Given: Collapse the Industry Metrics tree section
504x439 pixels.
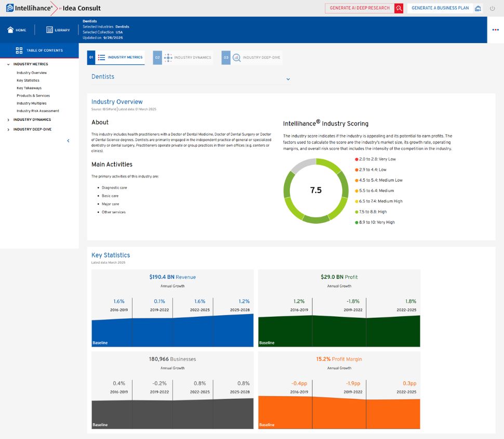Looking at the screenshot, I should (8, 64).
